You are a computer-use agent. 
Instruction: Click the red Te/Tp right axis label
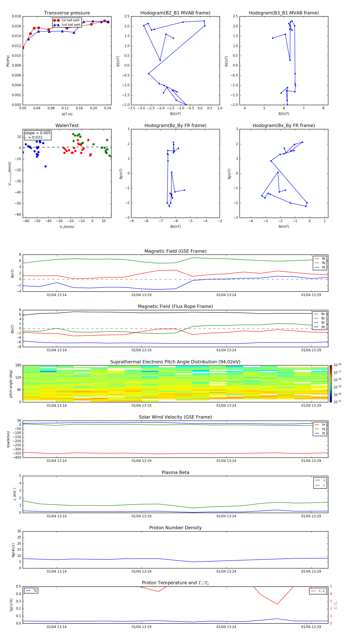[336, 605]
